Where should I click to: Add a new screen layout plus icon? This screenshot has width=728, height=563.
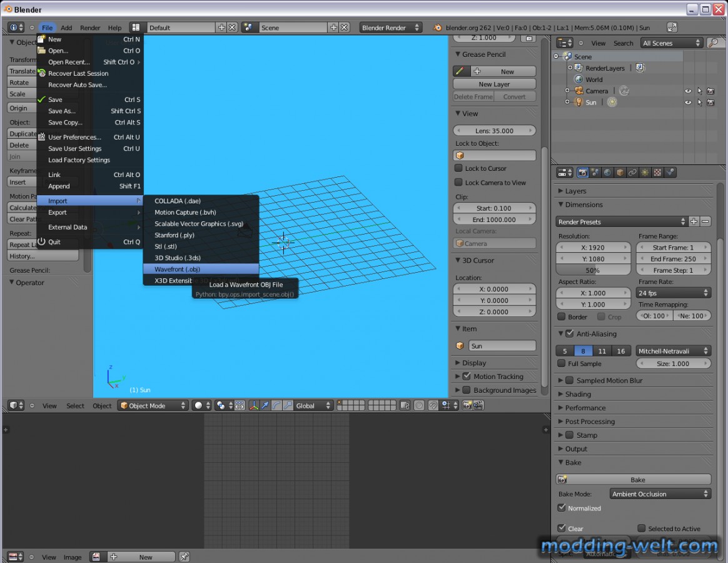pos(221,28)
